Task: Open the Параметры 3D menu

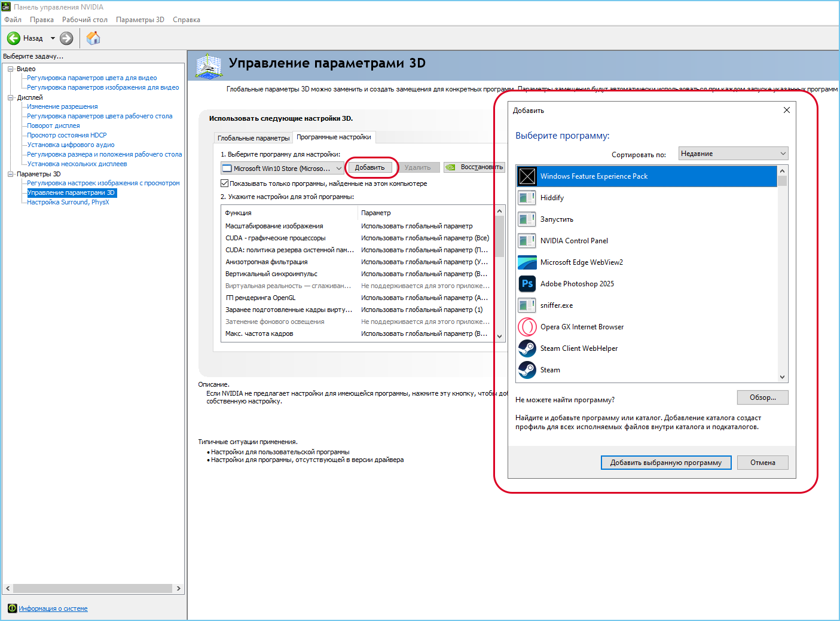Action: tap(140, 20)
